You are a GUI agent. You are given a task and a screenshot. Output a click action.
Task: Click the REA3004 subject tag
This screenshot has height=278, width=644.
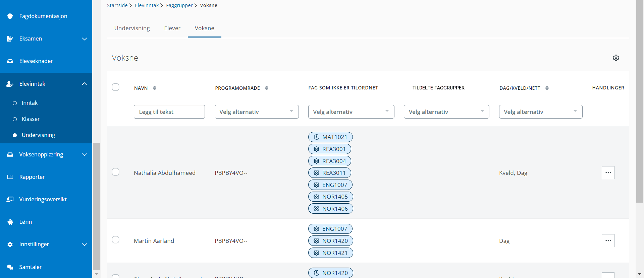tap(330, 161)
